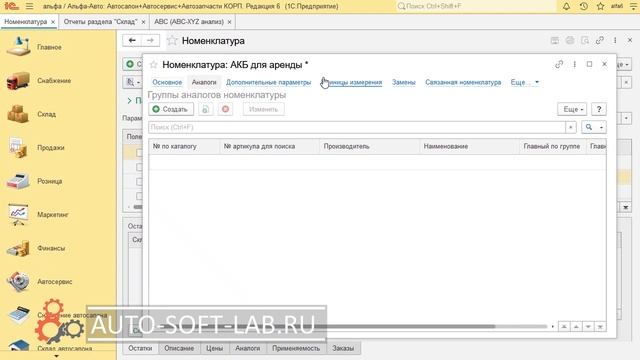Screen dimensions: 640x360
Task: Sort by № артикула для поиска column
Action: (x=269, y=146)
